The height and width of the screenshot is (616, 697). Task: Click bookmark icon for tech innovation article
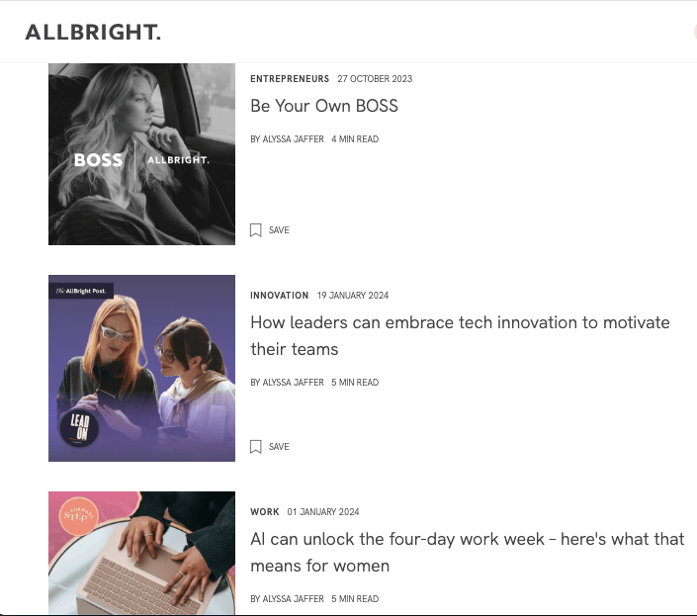(256, 447)
